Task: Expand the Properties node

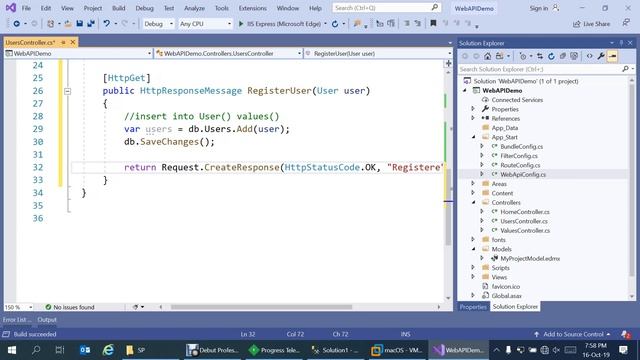Action: [473, 109]
